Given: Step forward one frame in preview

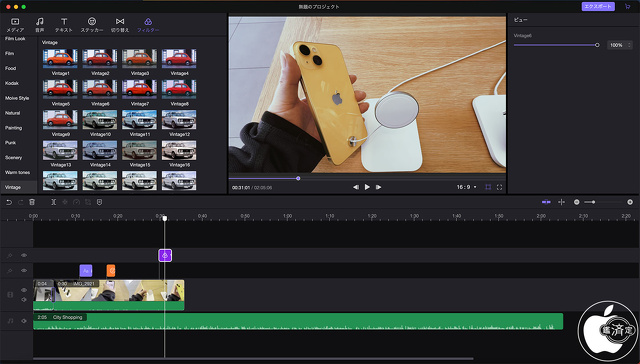Looking at the screenshot, I should [378, 187].
